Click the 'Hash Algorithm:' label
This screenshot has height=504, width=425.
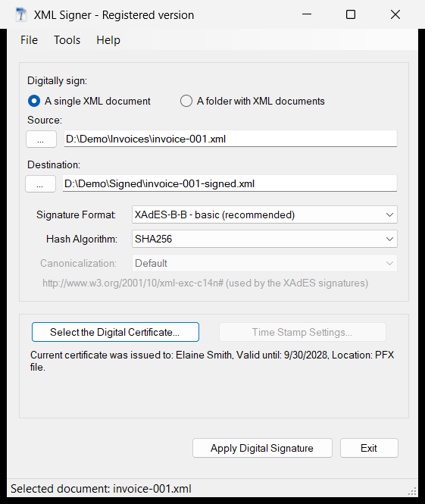[x=82, y=239]
